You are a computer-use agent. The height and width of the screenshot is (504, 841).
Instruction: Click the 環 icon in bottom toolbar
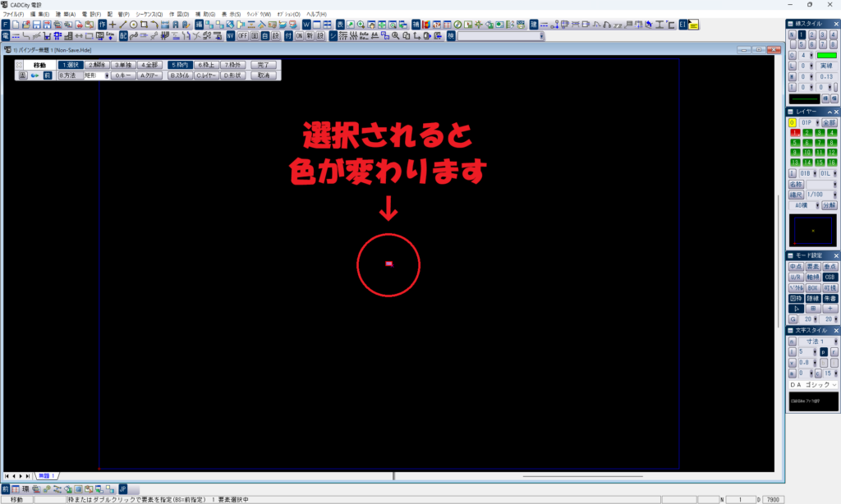click(x=25, y=489)
